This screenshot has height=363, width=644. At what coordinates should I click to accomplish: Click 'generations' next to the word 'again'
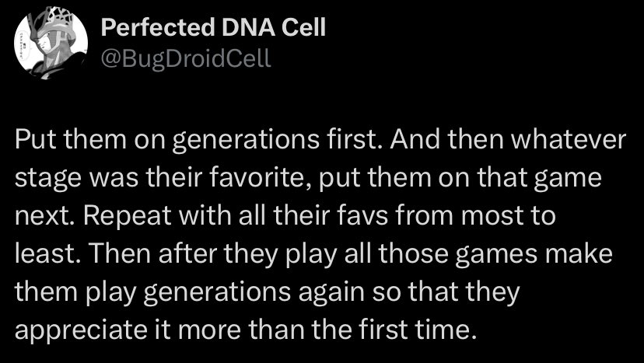click(218, 292)
